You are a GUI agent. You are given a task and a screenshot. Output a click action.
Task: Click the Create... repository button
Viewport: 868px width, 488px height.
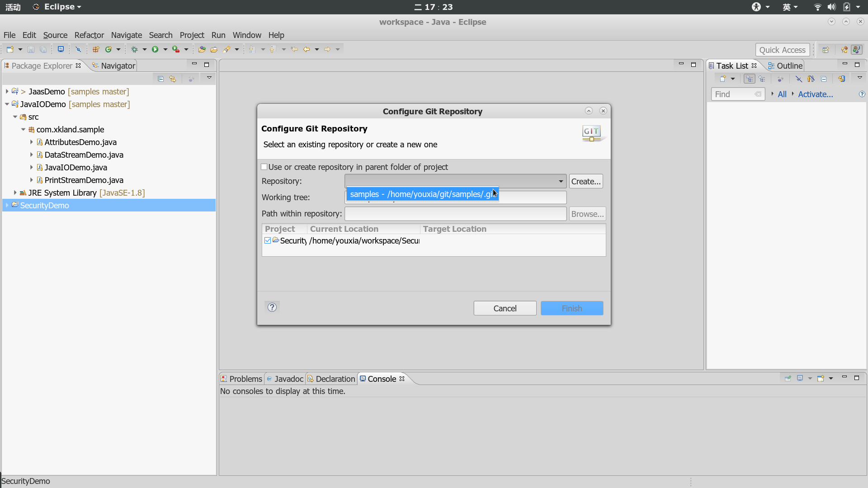[x=586, y=181]
